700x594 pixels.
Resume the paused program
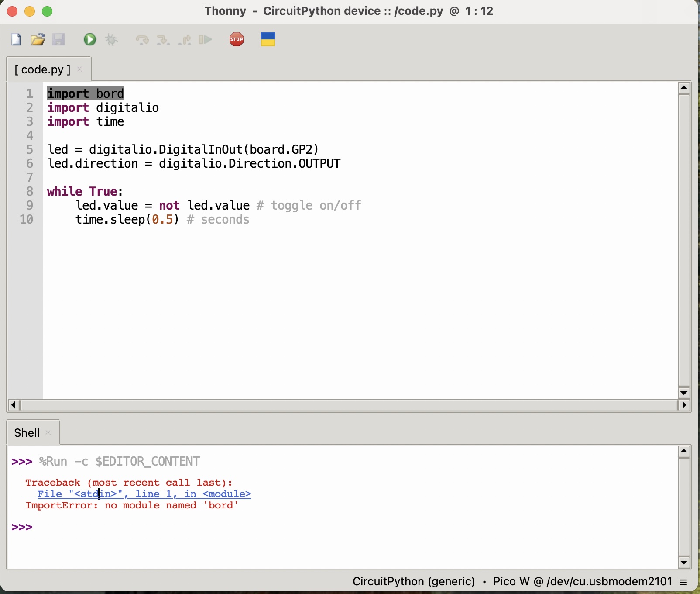[205, 39]
